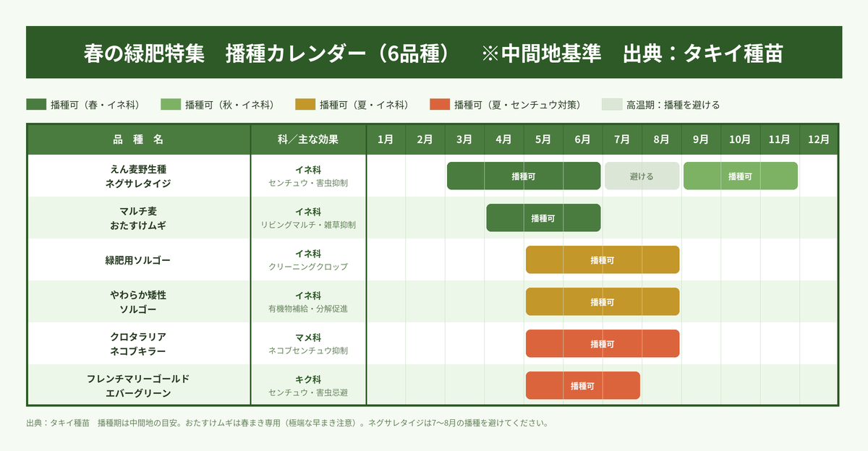Click the light green autumn 播種可 bar

tap(740, 176)
